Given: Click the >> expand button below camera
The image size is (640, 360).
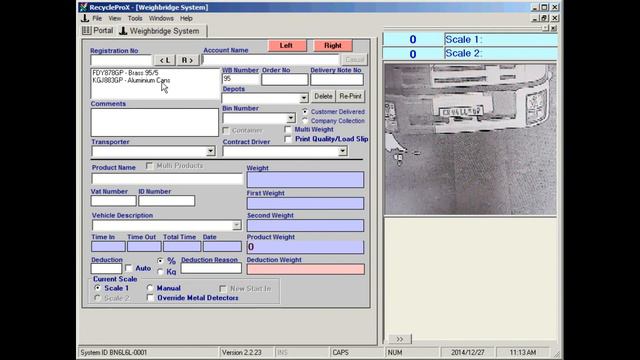Looking at the screenshot, I should pyautogui.click(x=399, y=339).
